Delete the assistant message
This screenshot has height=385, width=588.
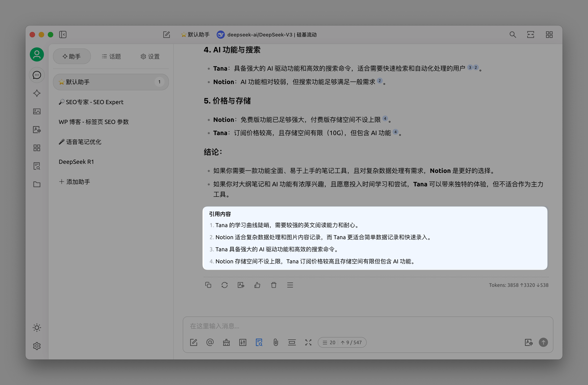(x=274, y=285)
